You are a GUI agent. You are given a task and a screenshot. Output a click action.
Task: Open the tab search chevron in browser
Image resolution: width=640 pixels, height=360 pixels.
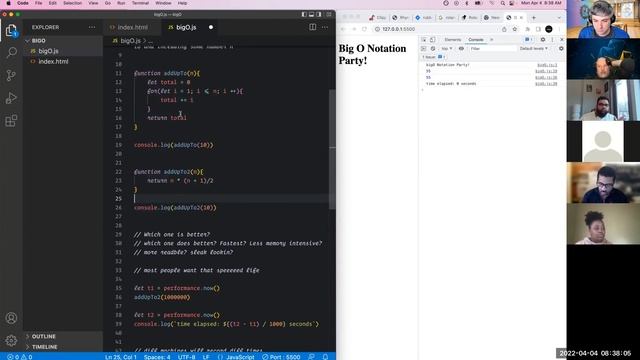click(x=559, y=18)
